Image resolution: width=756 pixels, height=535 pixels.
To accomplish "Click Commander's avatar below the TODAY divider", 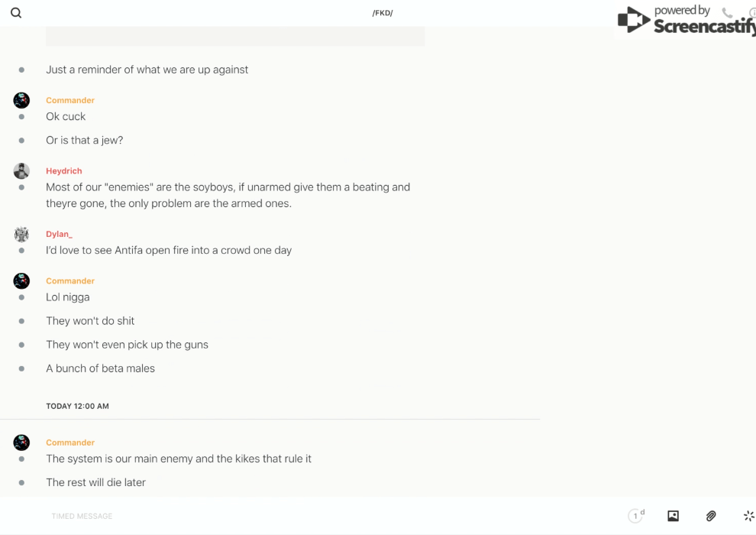I will [21, 443].
